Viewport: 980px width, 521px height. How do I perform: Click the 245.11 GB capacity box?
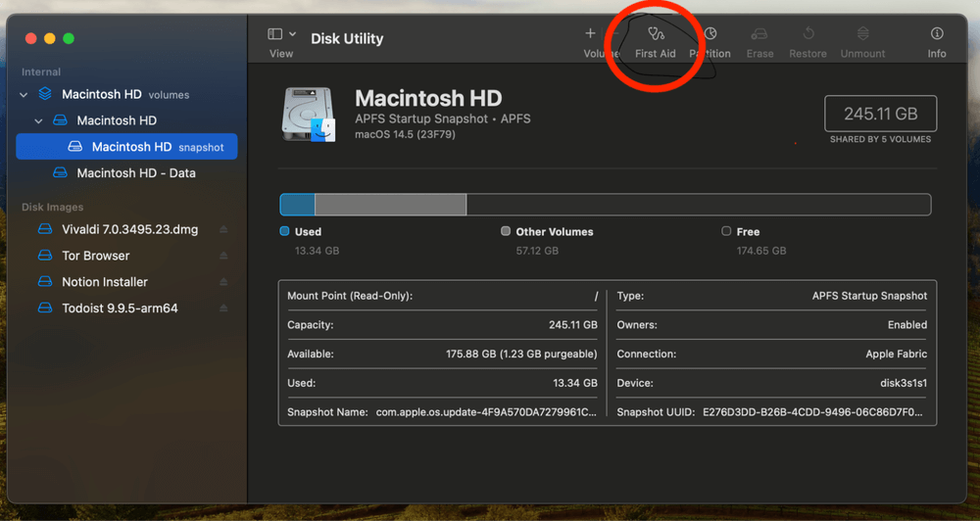coord(880,114)
